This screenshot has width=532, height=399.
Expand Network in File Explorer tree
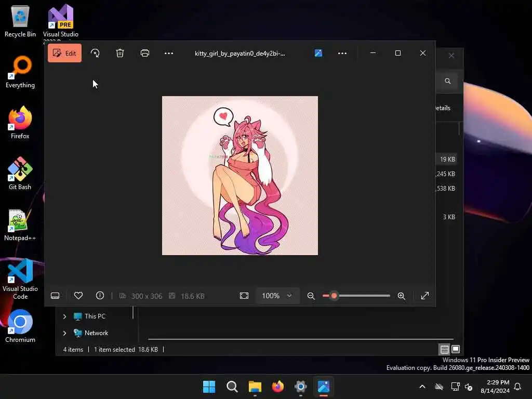point(64,333)
